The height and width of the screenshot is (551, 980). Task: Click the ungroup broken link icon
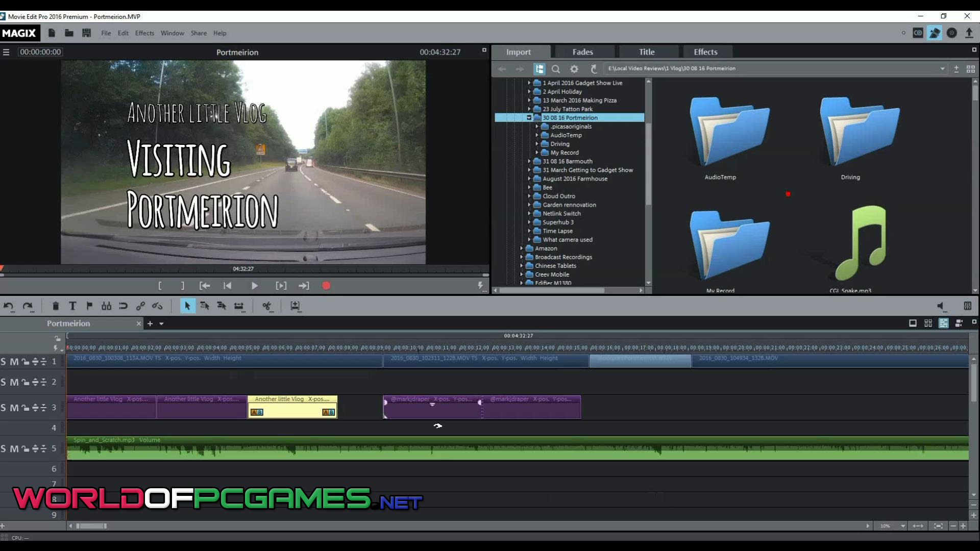[x=157, y=306]
